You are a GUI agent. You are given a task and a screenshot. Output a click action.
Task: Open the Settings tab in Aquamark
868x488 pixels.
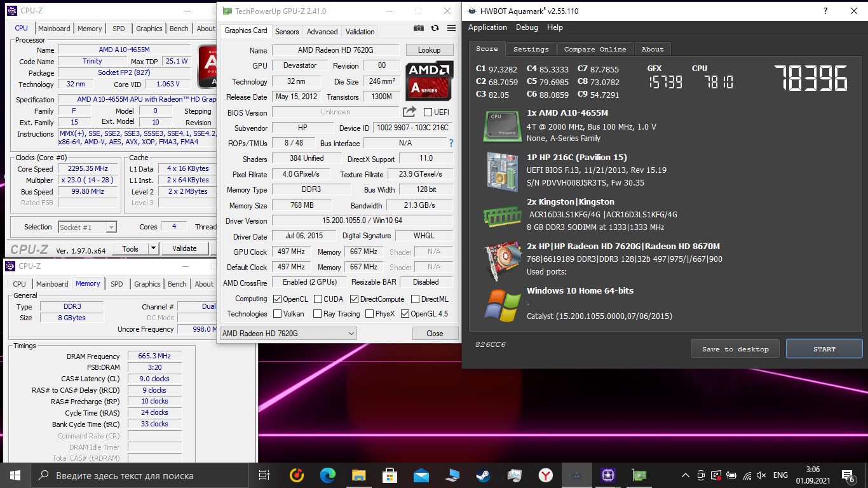531,49
